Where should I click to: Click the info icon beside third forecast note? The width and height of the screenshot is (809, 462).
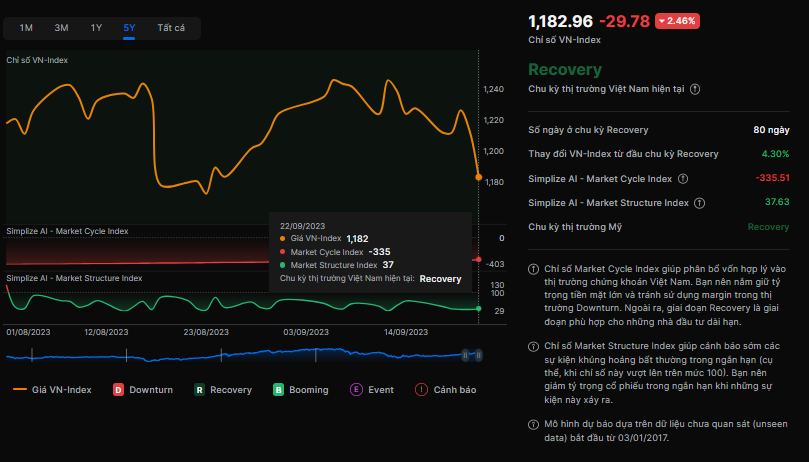point(534,425)
